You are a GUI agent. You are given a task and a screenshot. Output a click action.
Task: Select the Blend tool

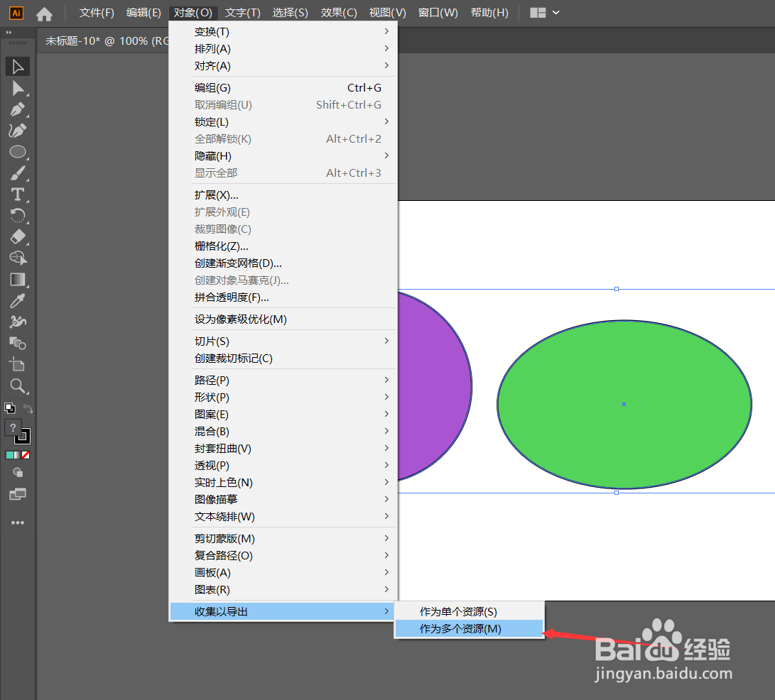(x=18, y=344)
